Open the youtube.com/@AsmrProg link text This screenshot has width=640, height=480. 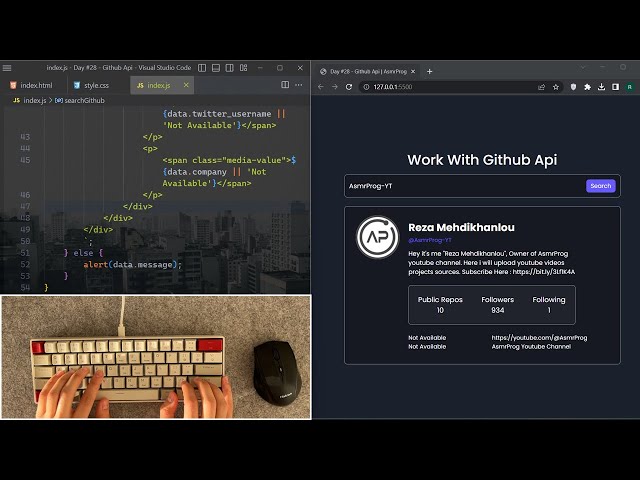click(x=539, y=338)
